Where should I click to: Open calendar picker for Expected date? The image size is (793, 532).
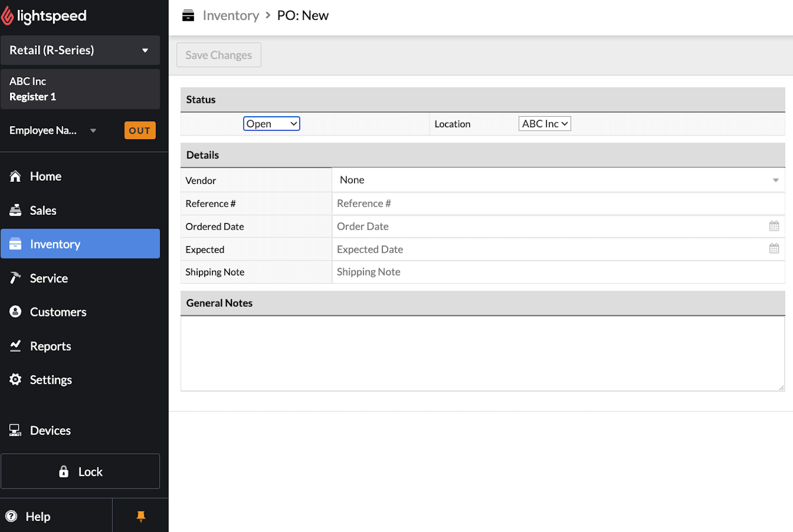click(x=774, y=249)
